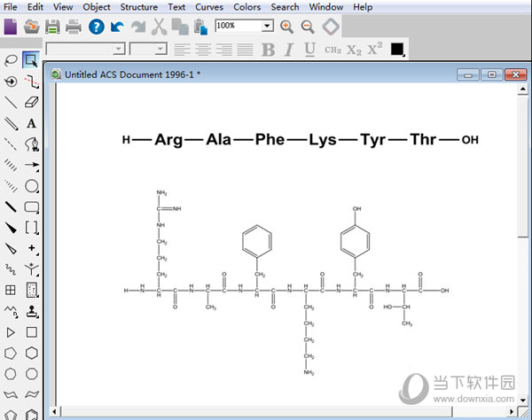The height and width of the screenshot is (420, 532).
Task: Paste from clipboard icon
Action: [x=200, y=27]
